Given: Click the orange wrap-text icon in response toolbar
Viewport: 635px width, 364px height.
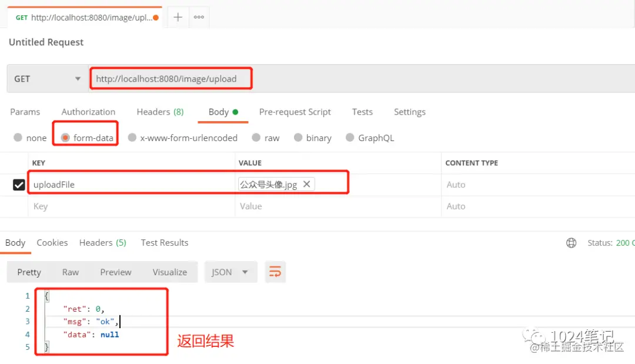Looking at the screenshot, I should point(275,272).
